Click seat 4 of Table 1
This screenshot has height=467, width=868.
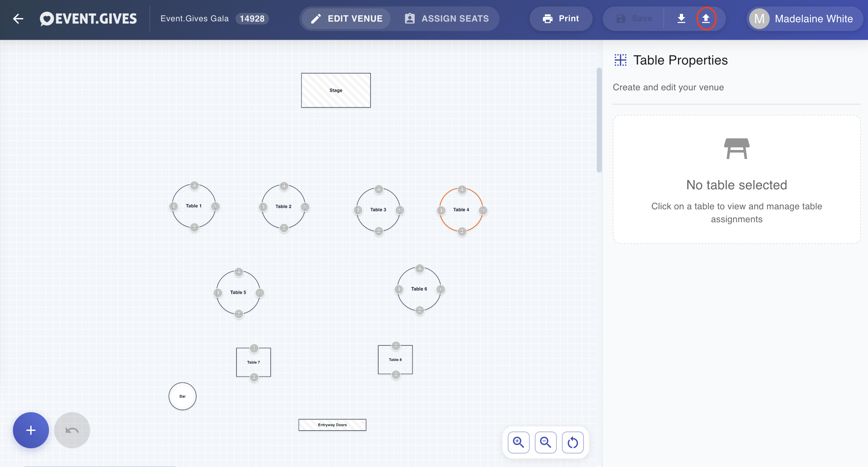pyautogui.click(x=194, y=185)
